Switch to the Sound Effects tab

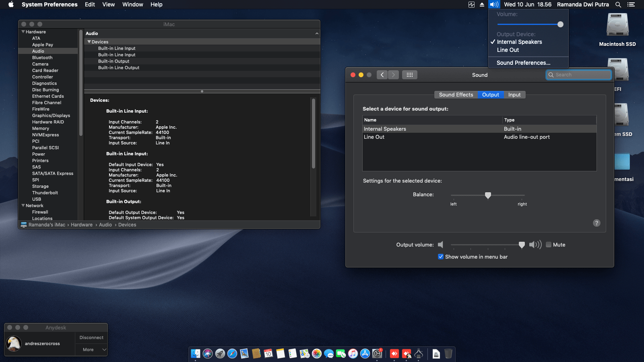point(456,95)
